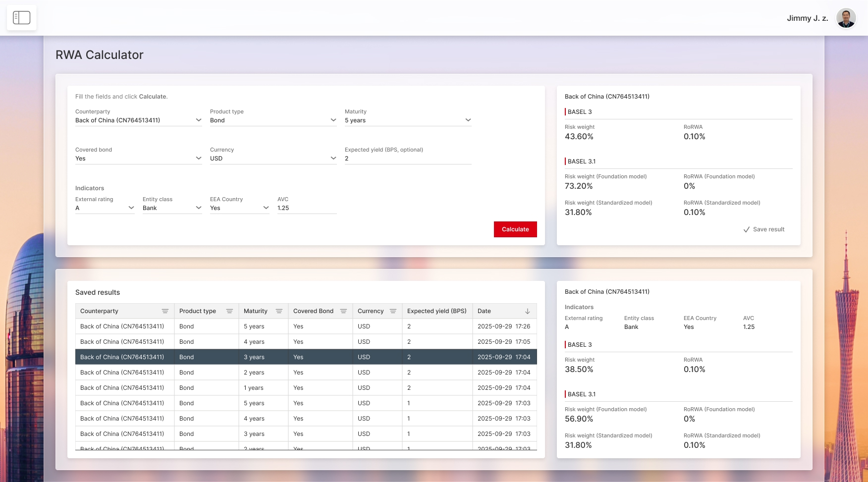Select the saved result dated 17:26
The width and height of the screenshot is (868, 482).
[306, 326]
